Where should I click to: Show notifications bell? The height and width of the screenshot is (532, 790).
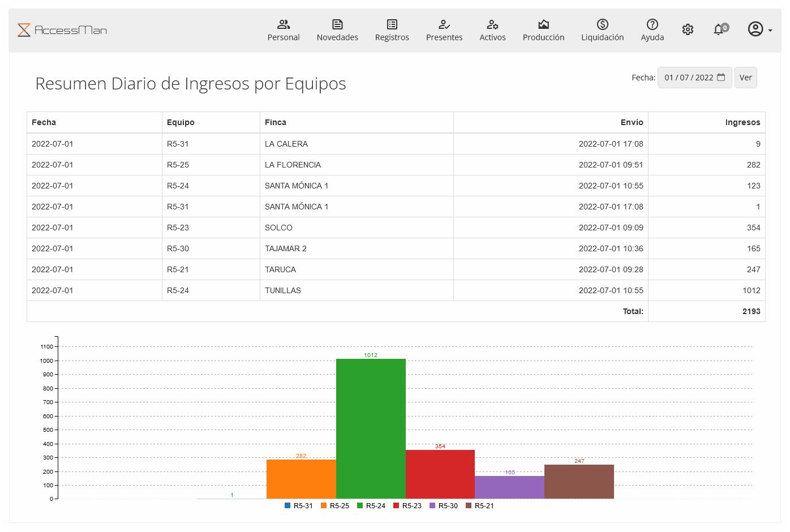click(x=719, y=29)
